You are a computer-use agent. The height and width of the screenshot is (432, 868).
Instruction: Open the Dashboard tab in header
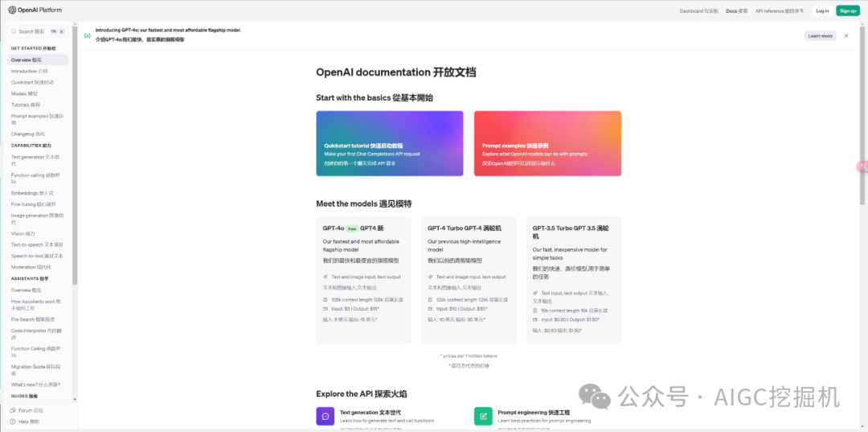click(698, 10)
